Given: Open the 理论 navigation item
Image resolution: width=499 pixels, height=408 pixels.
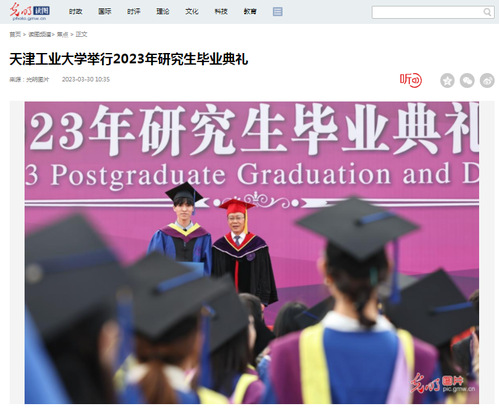Looking at the screenshot, I should 163,12.
